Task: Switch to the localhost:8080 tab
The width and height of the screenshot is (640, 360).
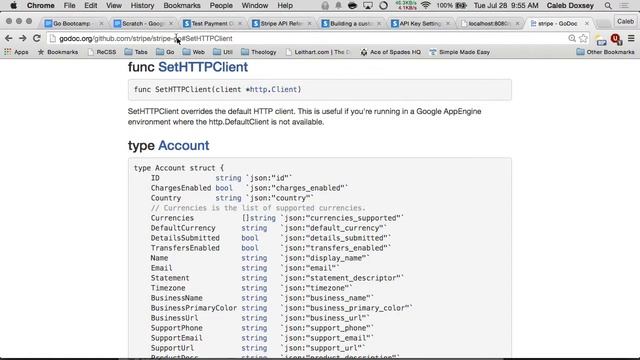Action: tap(488, 24)
